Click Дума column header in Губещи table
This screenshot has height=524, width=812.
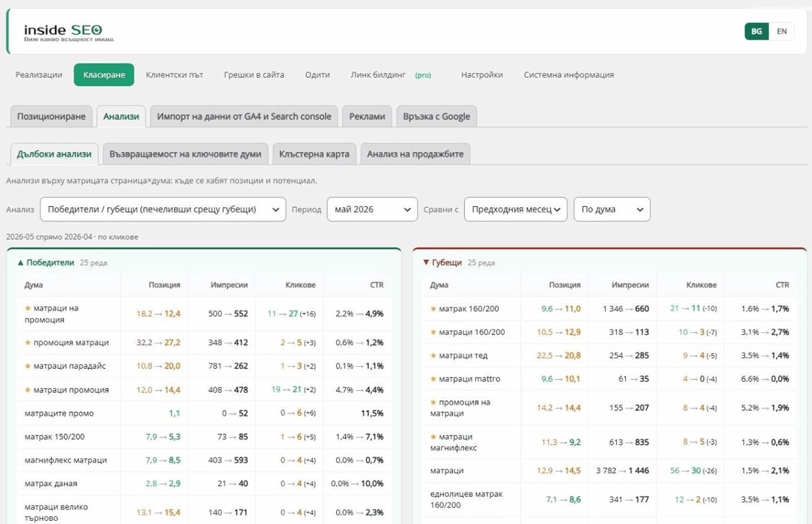coord(439,285)
